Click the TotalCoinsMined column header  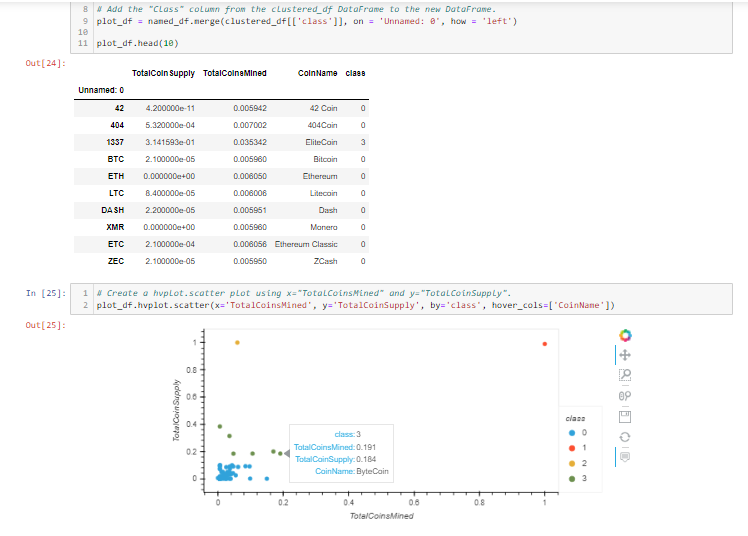pos(235,73)
